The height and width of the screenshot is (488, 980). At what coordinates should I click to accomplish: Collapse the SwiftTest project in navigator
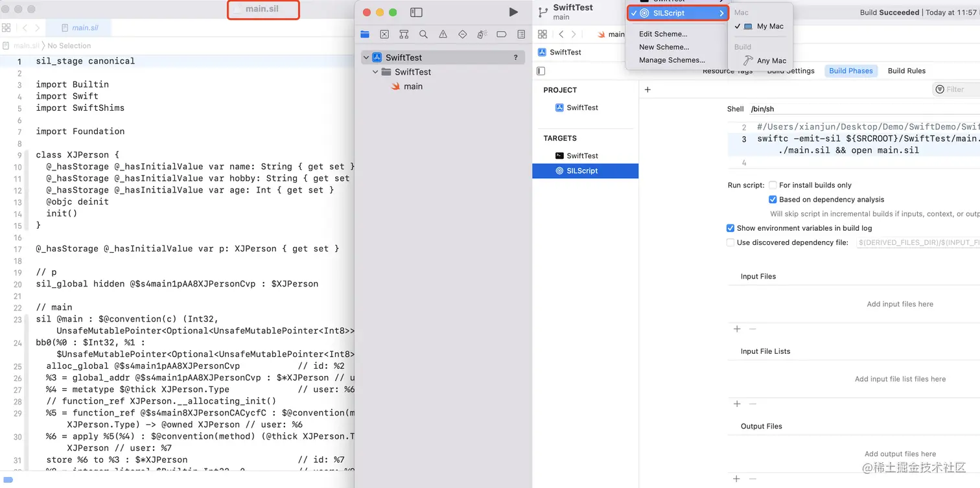click(x=366, y=58)
